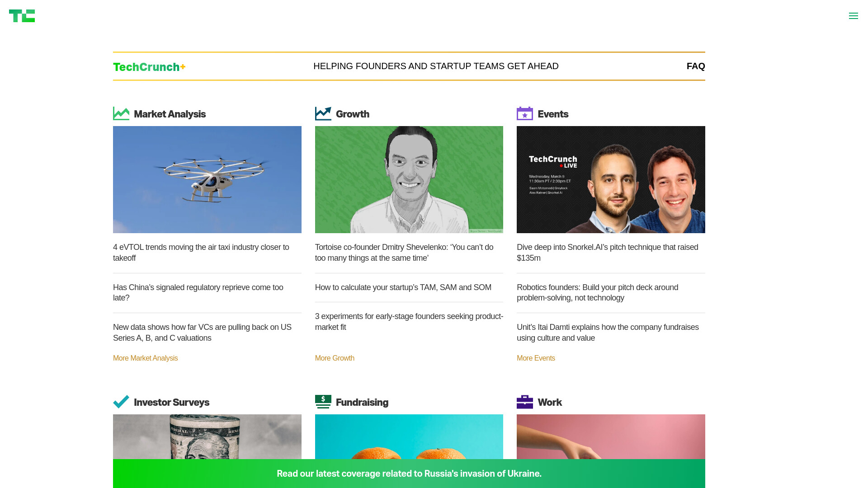Open 'Has China's signaled regulatory reprieve' article

click(x=198, y=293)
